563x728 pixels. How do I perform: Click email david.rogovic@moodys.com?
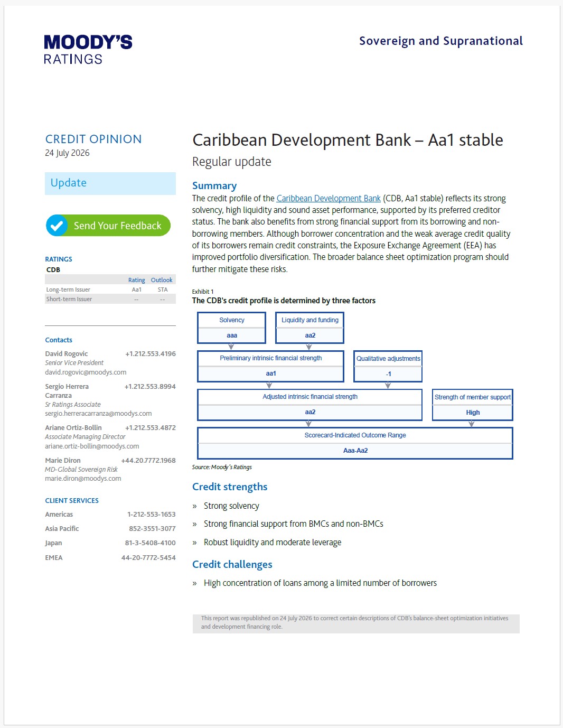click(x=86, y=372)
